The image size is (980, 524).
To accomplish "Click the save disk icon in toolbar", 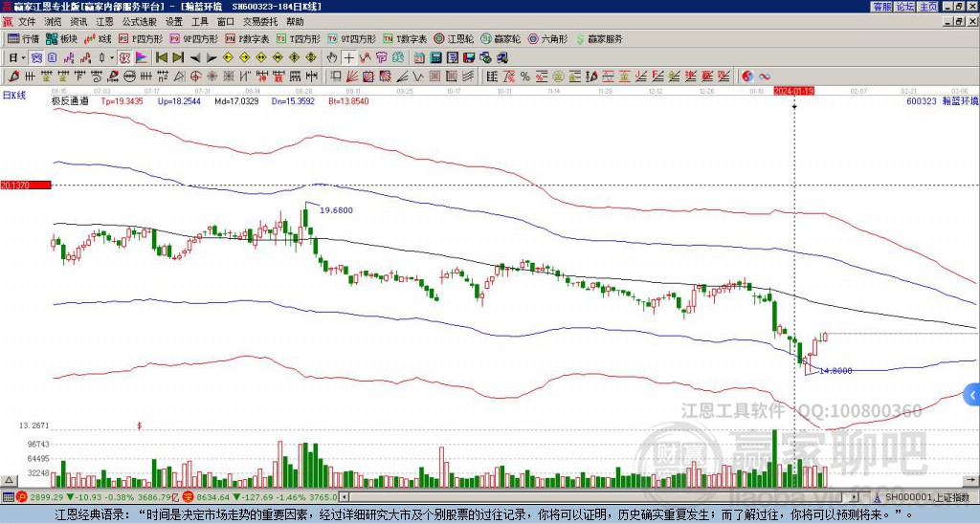I will [469, 58].
